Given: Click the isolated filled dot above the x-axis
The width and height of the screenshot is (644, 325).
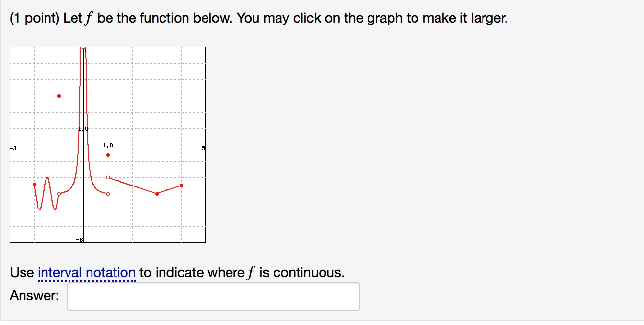Looking at the screenshot, I should click(59, 96).
